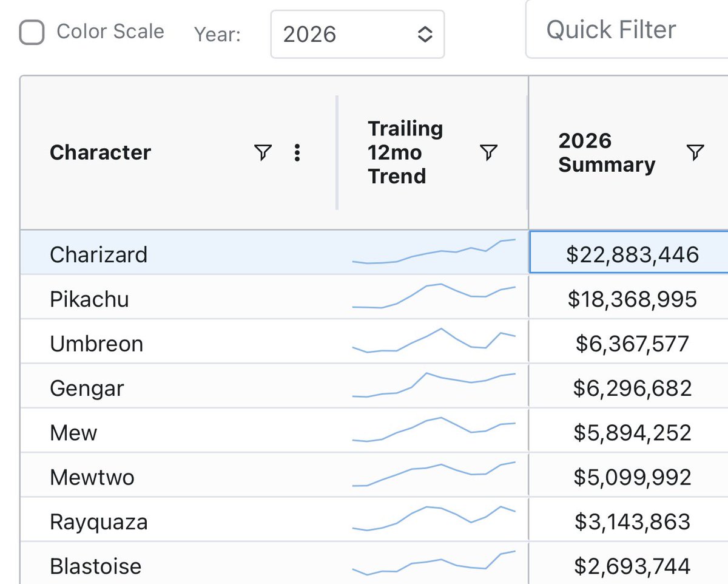The width and height of the screenshot is (728, 584).
Task: Select the Gengar row name
Action: (87, 389)
